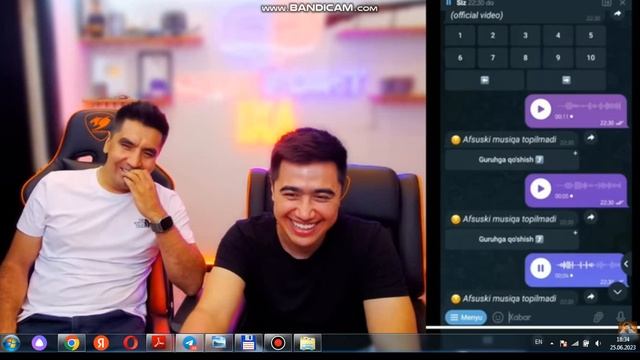Open volume speaker icon in tray

pyautogui.click(x=598, y=344)
